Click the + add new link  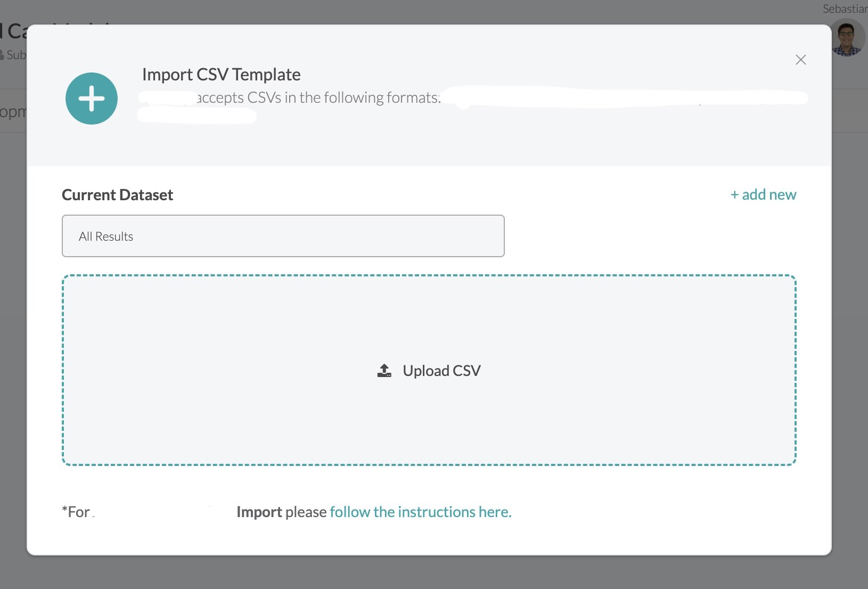pyautogui.click(x=762, y=194)
